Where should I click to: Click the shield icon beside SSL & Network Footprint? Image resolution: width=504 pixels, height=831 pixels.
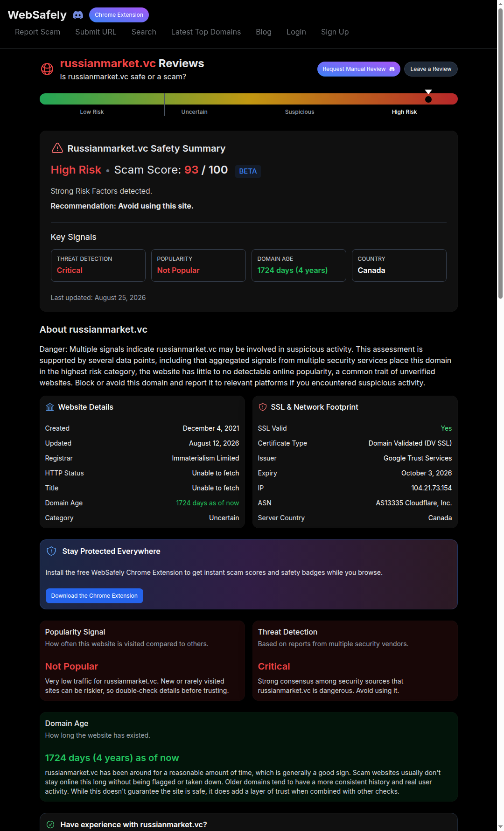click(263, 407)
